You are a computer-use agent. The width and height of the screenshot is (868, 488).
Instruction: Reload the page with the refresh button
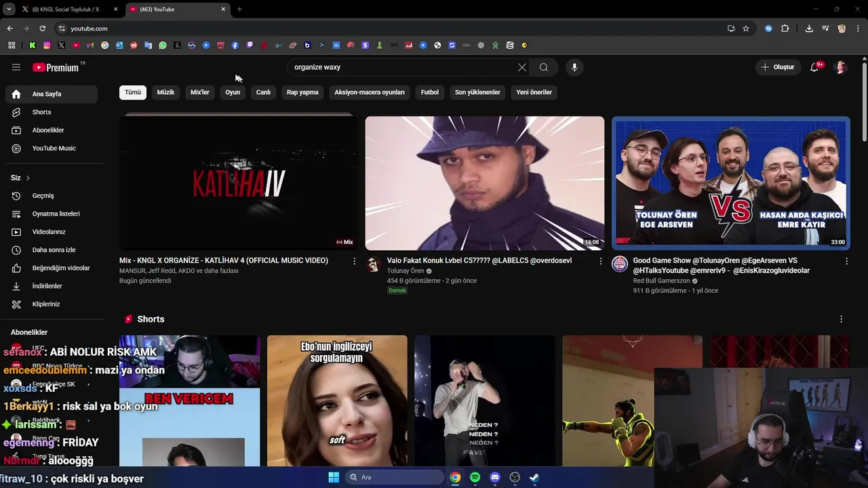pos(42,28)
